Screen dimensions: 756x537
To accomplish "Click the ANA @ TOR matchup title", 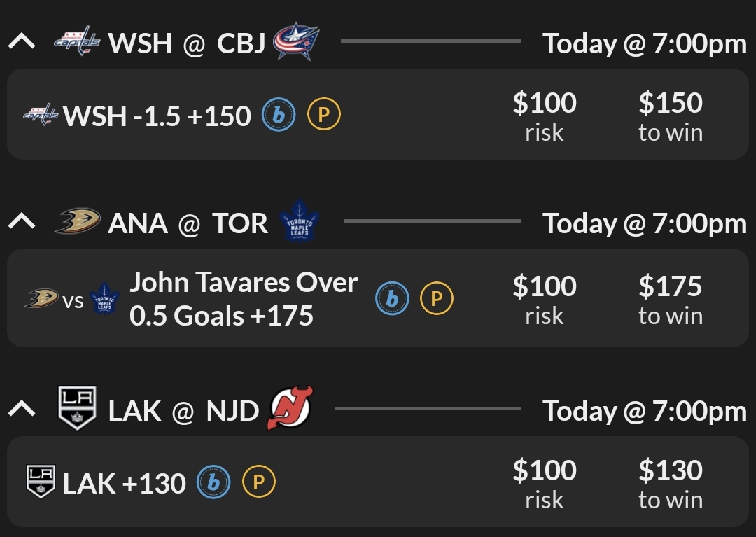I will [x=188, y=223].
